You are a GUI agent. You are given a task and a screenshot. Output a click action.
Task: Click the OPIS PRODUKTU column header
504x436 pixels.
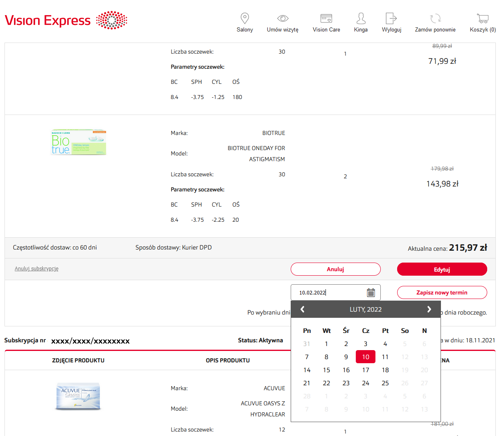click(x=228, y=360)
